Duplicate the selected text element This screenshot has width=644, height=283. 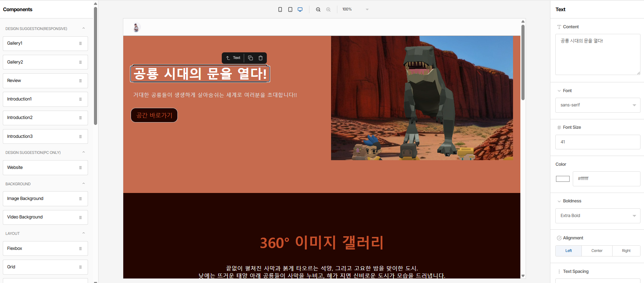click(x=250, y=58)
